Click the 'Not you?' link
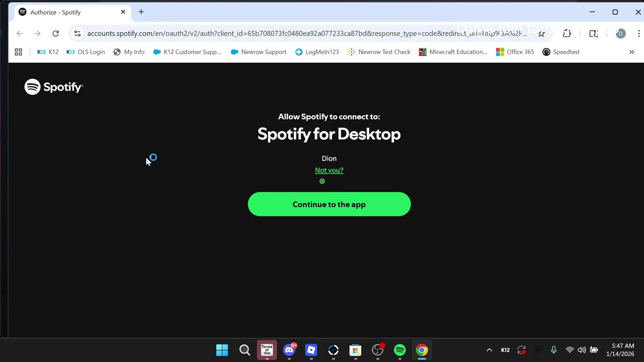This screenshot has width=644, height=362. (x=329, y=170)
